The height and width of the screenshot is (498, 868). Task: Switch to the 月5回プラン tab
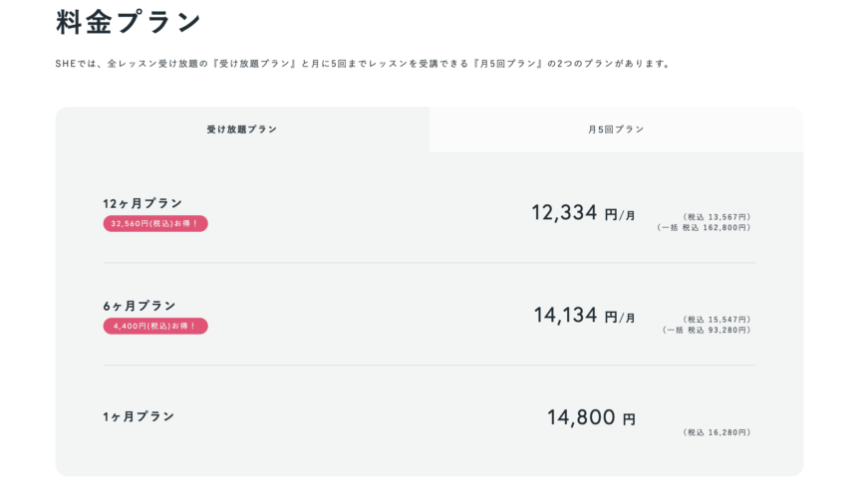(616, 129)
